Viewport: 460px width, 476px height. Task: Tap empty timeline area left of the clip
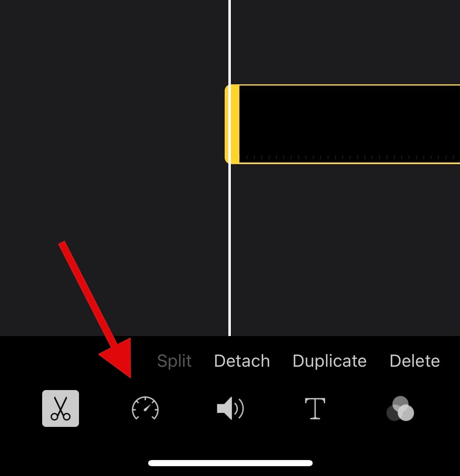113,124
